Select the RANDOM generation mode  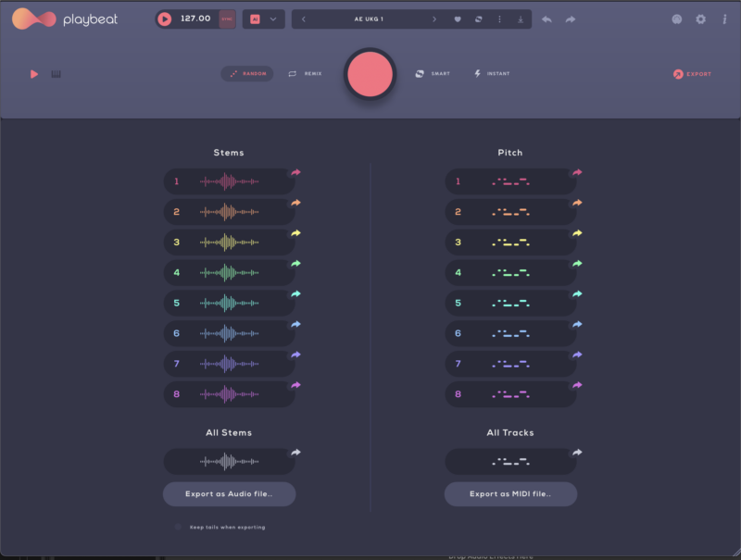(x=246, y=73)
